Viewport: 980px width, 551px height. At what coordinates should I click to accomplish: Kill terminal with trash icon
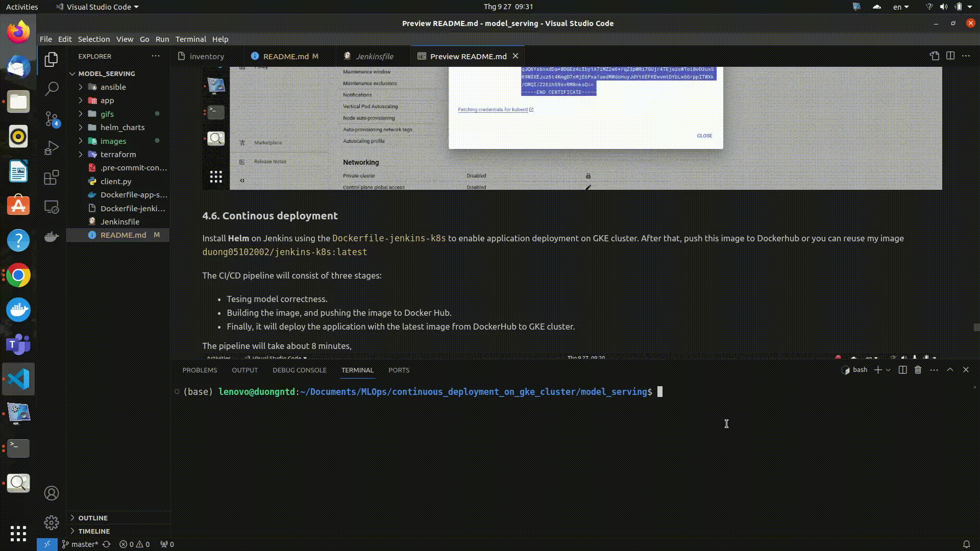click(918, 370)
